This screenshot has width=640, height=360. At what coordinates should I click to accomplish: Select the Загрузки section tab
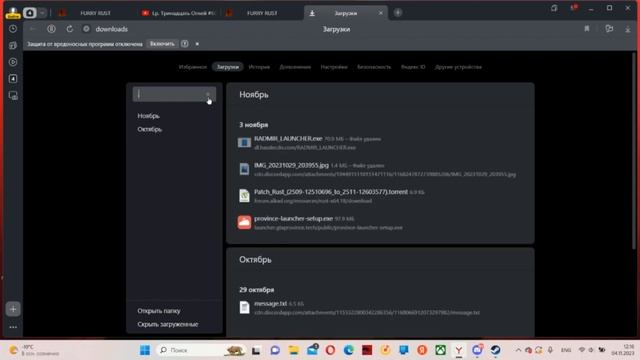click(227, 67)
